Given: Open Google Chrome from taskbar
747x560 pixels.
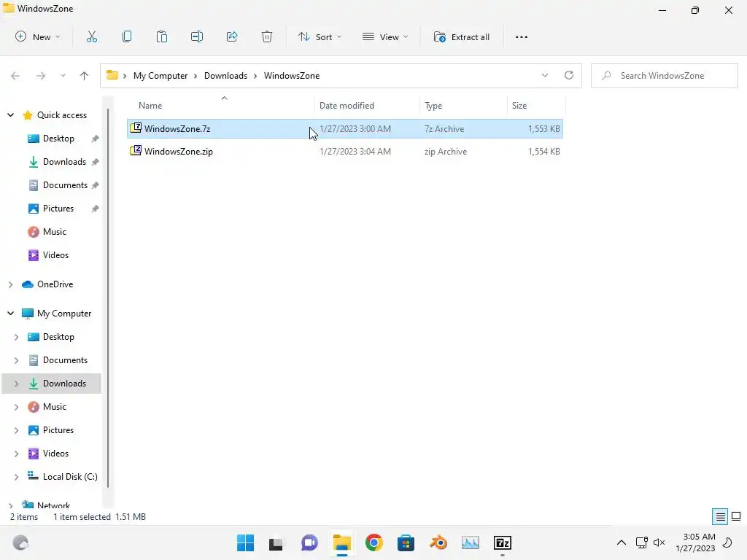Looking at the screenshot, I should (374, 542).
